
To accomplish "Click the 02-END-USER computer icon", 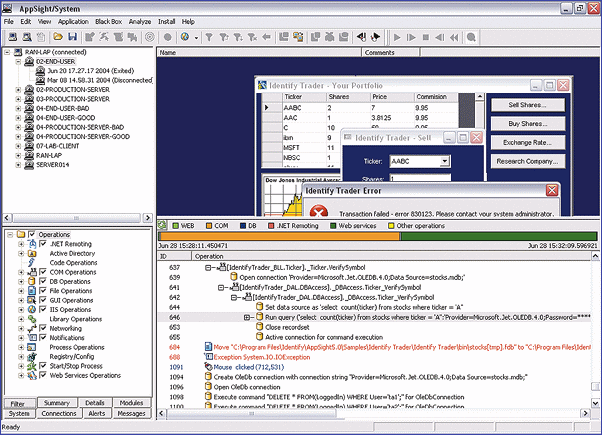I will (29, 61).
